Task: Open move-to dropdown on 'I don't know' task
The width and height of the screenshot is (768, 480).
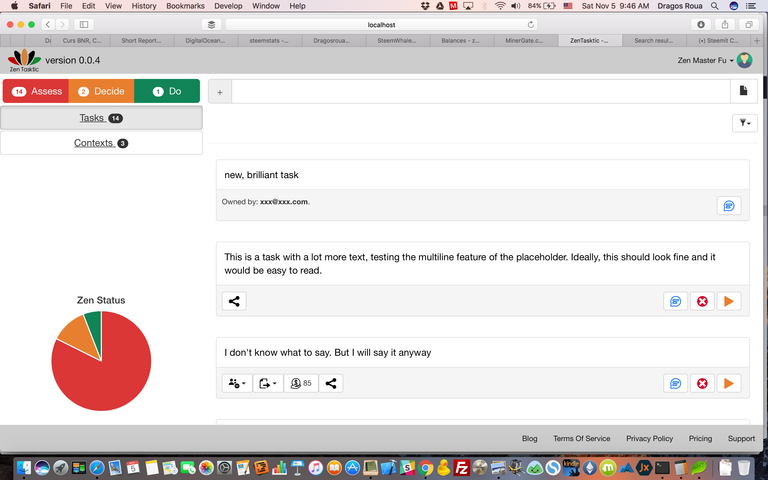Action: click(268, 383)
